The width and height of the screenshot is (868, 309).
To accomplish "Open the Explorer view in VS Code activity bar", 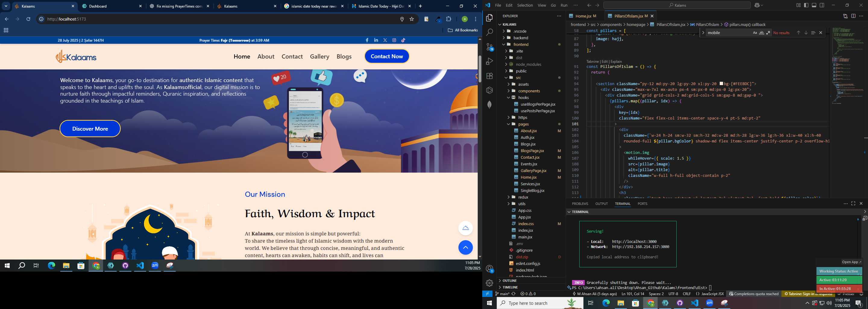I will pos(489,18).
